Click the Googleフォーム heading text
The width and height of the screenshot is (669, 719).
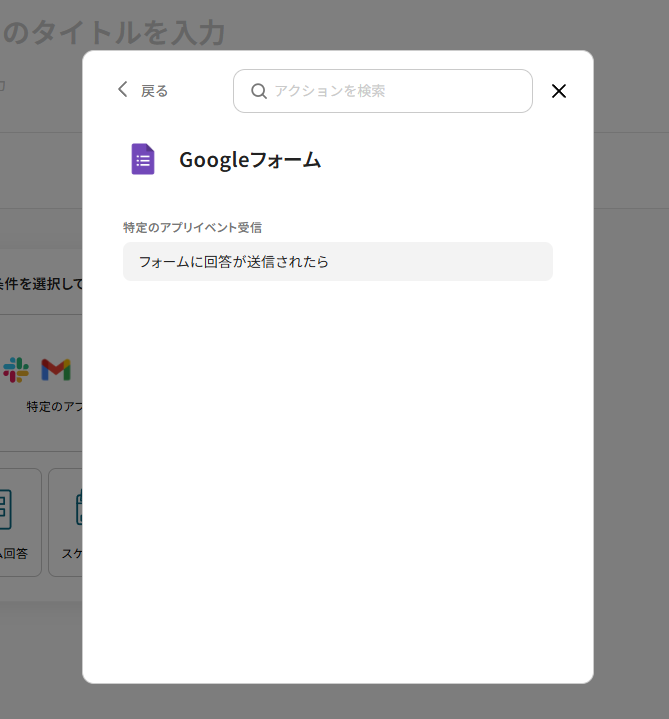(x=250, y=160)
